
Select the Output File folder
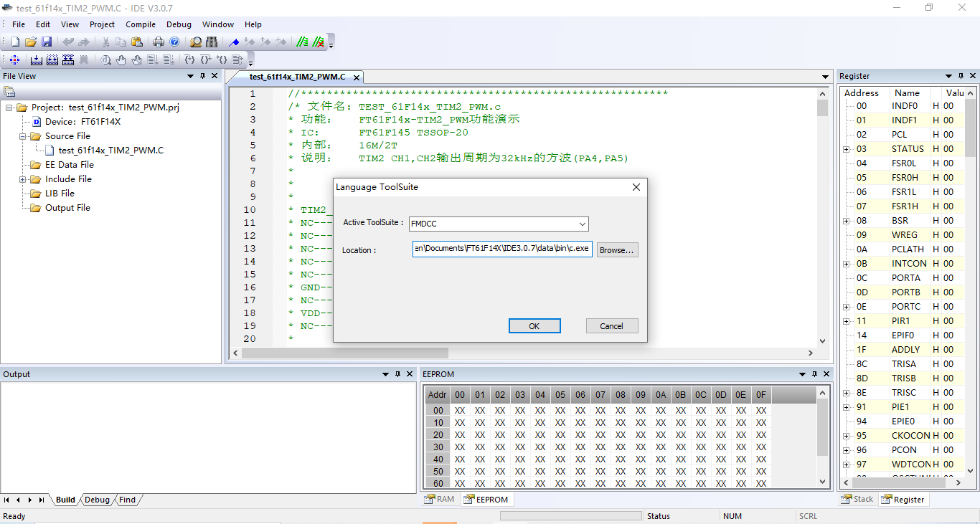tap(67, 208)
